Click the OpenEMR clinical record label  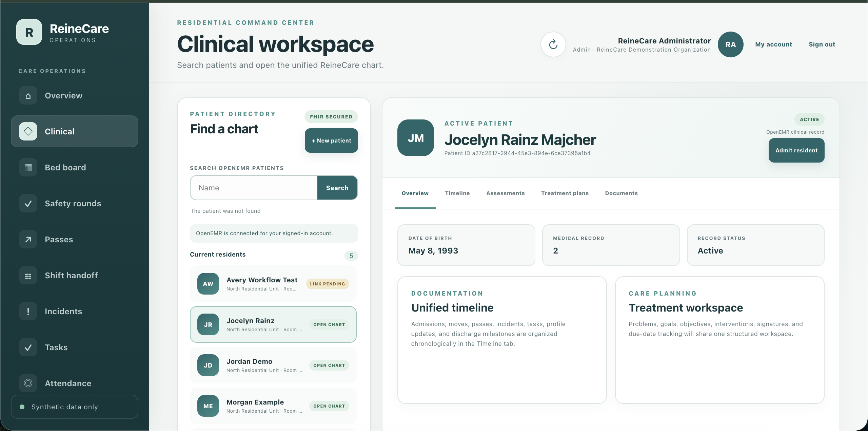pyautogui.click(x=795, y=132)
